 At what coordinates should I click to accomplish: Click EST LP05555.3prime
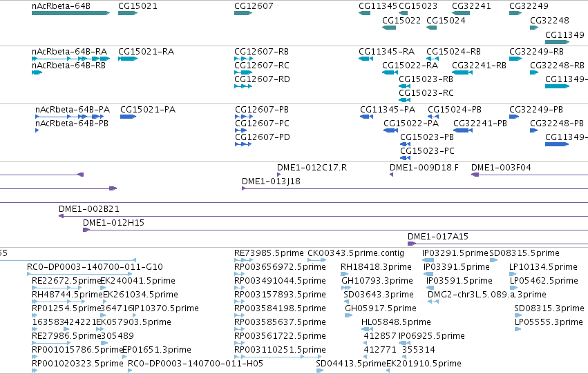(x=549, y=322)
